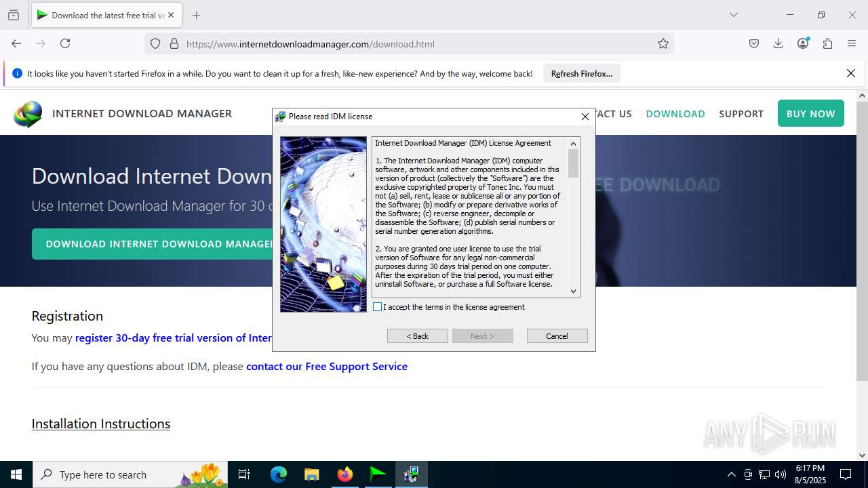
Task: Click DOWNLOAD INTERNET DOWNLOAD MANAGER green button
Action: pos(152,244)
